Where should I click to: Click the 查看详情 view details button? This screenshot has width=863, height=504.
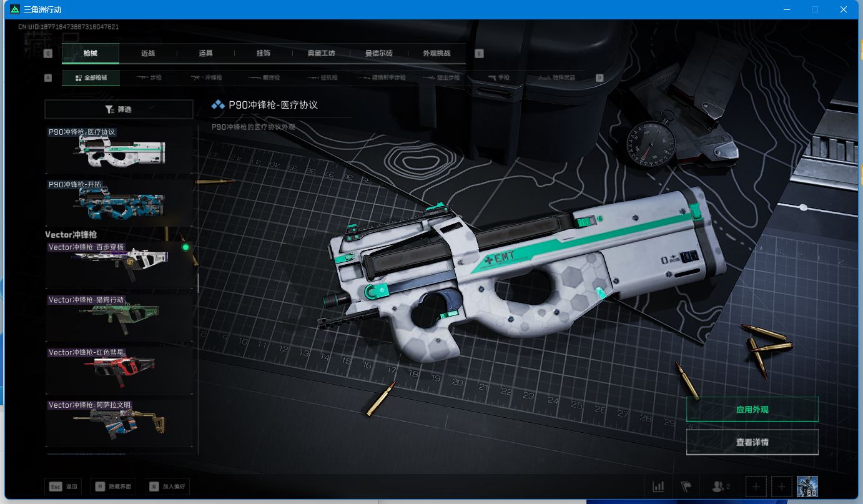[752, 442]
